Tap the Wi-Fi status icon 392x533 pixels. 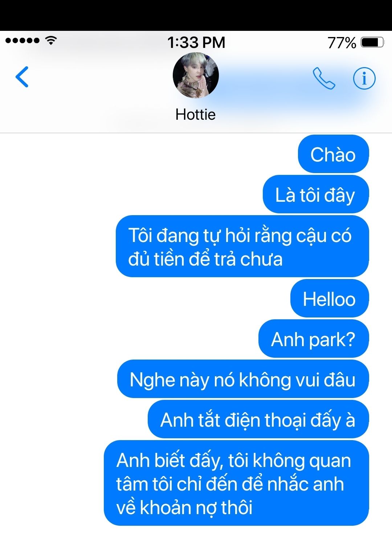[x=51, y=40]
